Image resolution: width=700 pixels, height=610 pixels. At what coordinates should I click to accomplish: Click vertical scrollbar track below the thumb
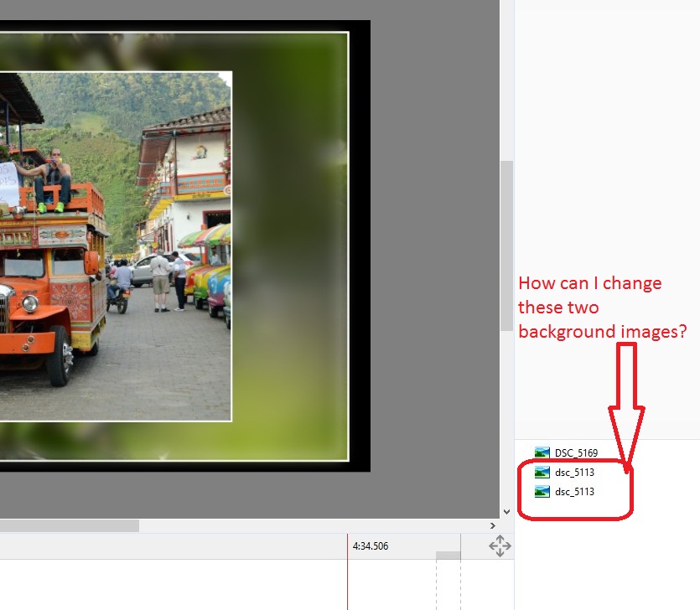tap(506, 419)
